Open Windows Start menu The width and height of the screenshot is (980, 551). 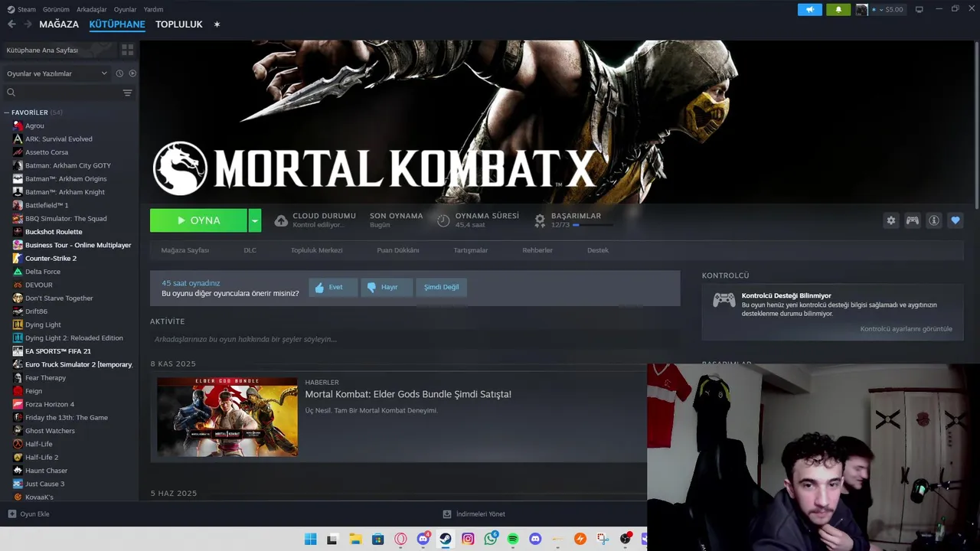tap(310, 539)
